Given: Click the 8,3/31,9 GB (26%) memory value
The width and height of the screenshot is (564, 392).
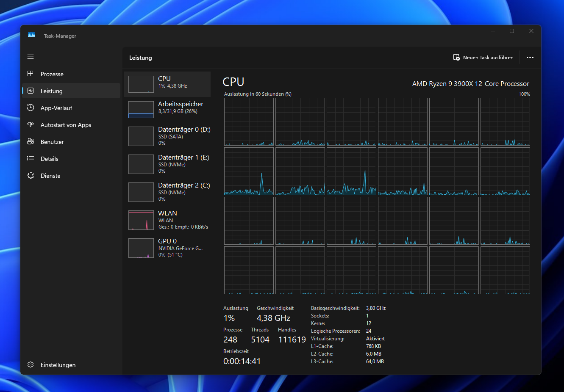Looking at the screenshot, I should [x=178, y=111].
